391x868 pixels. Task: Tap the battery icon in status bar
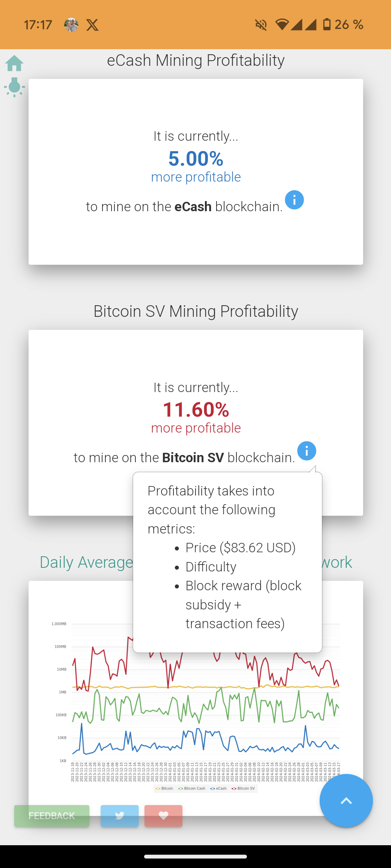[x=327, y=25]
